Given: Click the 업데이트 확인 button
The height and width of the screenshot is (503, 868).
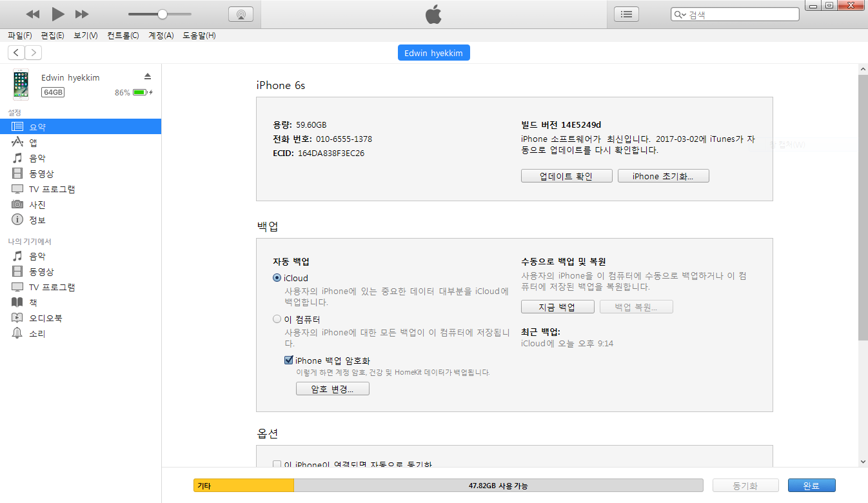Looking at the screenshot, I should [x=566, y=176].
